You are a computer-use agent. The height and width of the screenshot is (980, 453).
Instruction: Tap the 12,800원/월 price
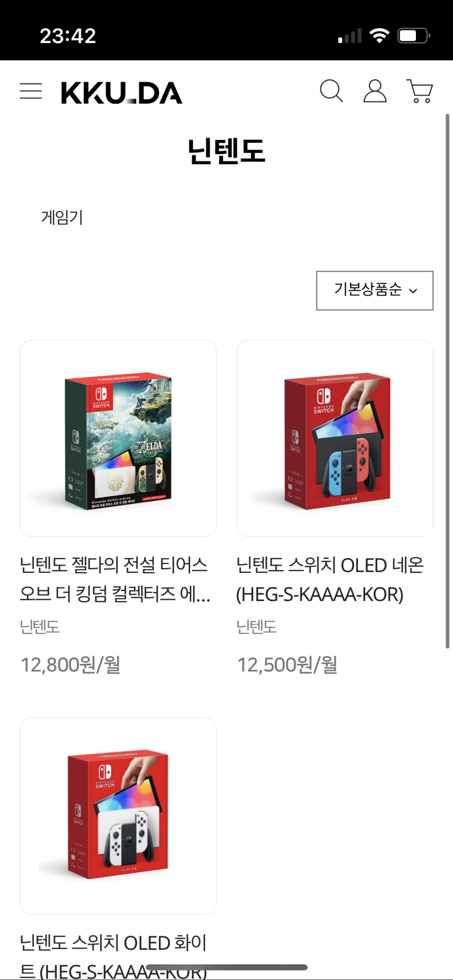pyautogui.click(x=70, y=665)
